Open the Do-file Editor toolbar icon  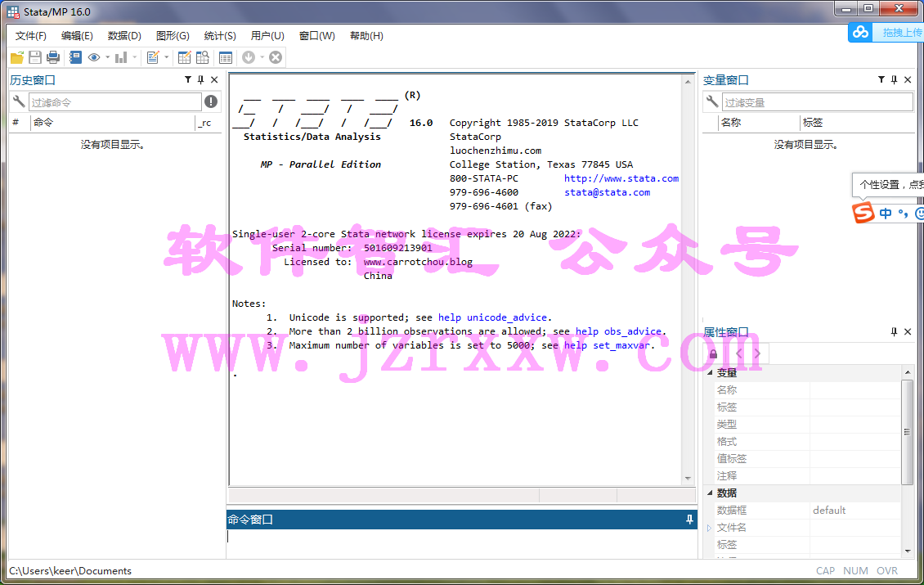(153, 57)
